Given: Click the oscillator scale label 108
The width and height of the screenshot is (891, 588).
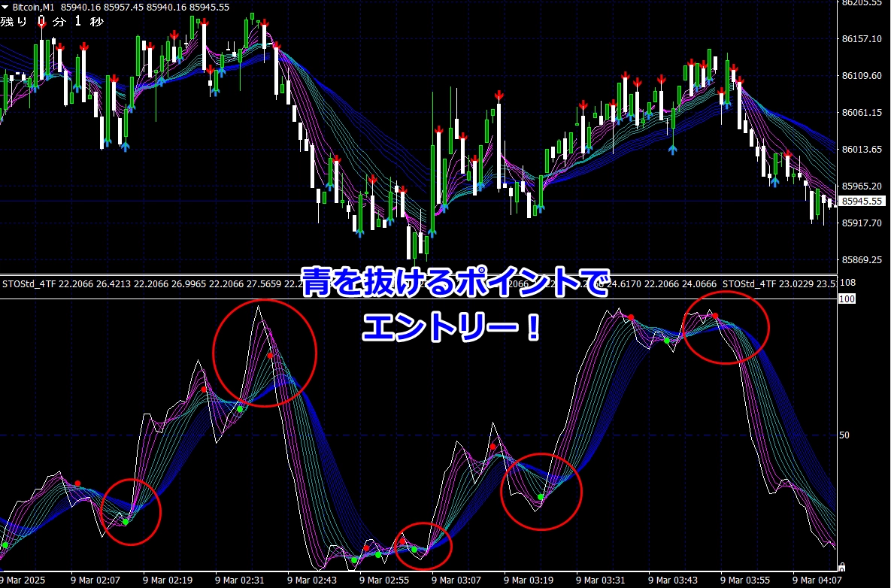Looking at the screenshot, I should (x=847, y=283).
